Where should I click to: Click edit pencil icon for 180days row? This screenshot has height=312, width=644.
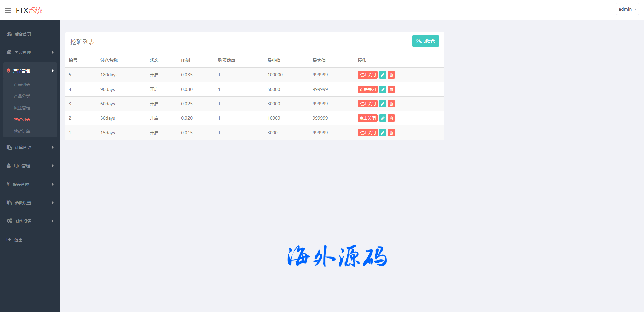point(382,75)
